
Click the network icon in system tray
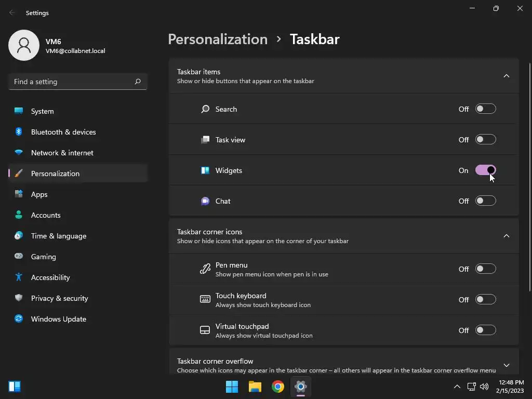[471, 387]
